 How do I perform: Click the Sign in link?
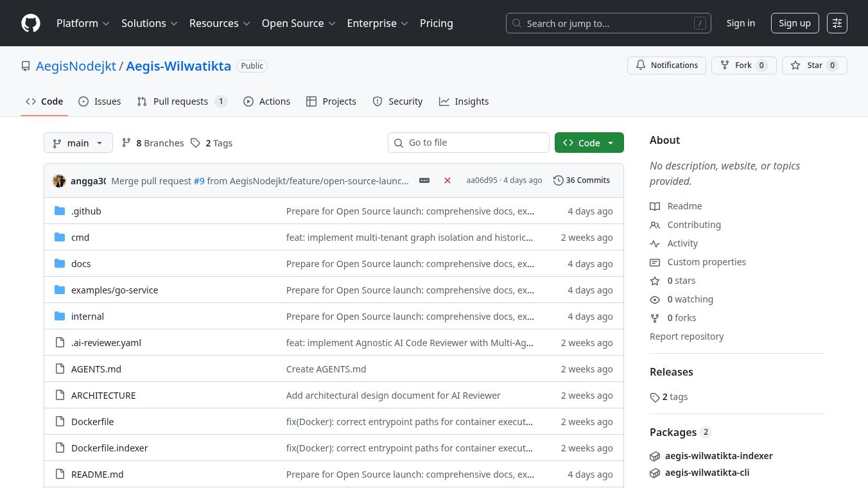coord(740,23)
